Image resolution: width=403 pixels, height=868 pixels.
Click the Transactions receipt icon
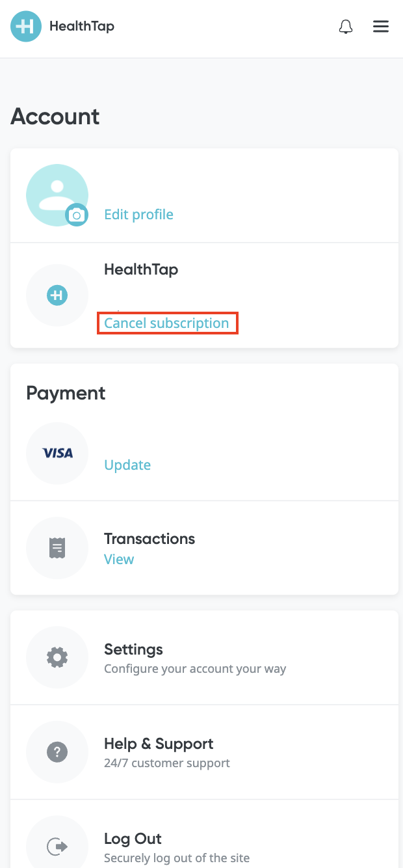click(x=57, y=549)
